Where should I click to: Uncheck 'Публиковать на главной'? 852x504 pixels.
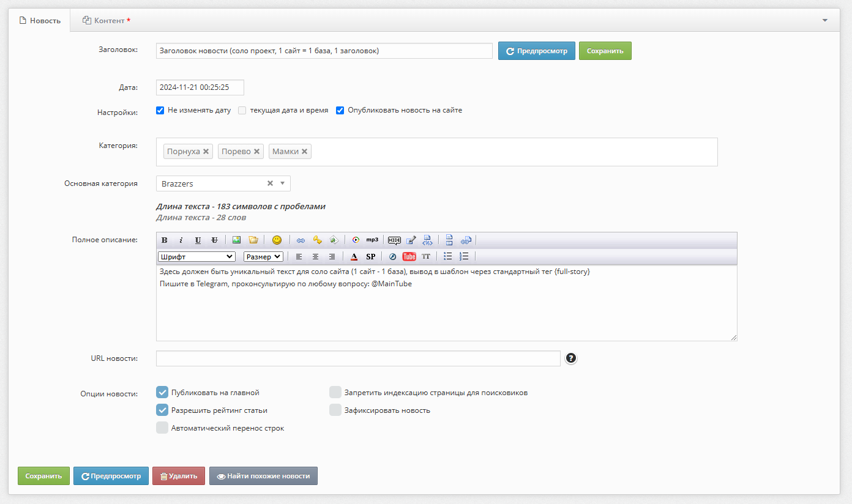point(162,392)
